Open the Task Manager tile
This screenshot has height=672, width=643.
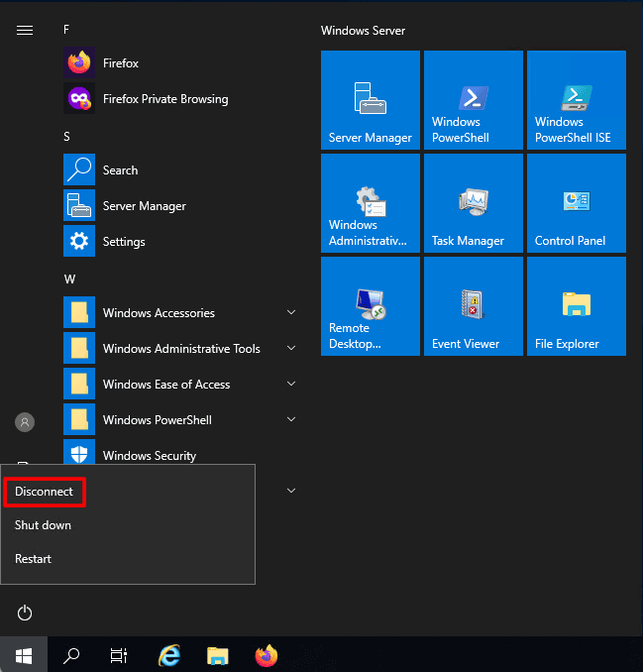point(474,203)
